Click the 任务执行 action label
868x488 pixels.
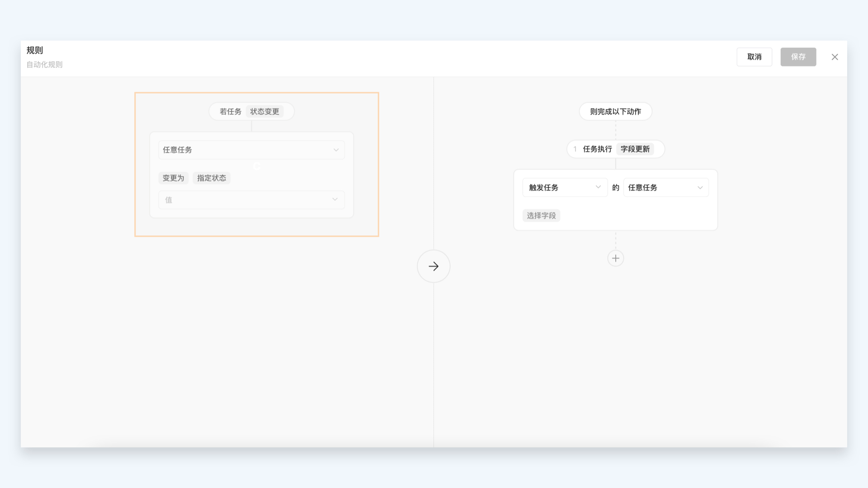[597, 149]
